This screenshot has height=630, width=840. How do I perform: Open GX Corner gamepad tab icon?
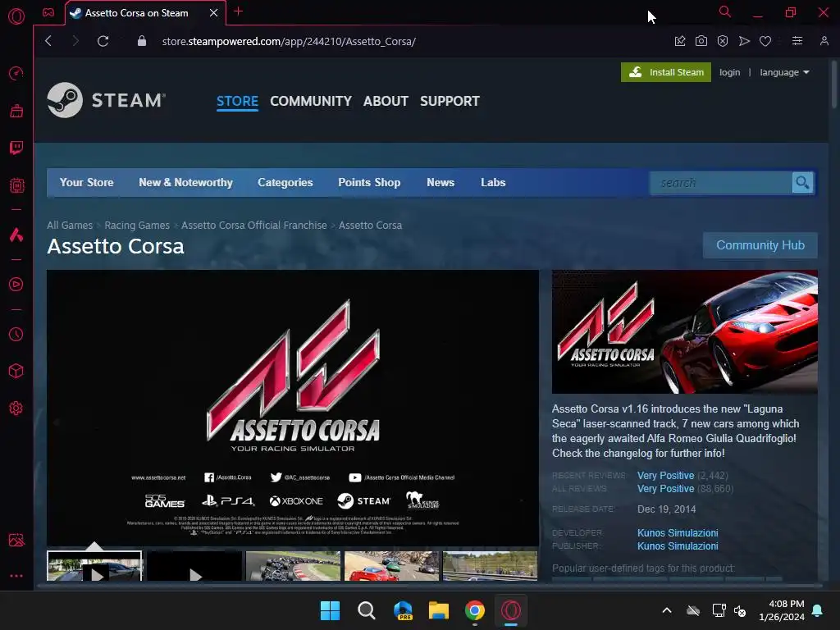pos(48,12)
